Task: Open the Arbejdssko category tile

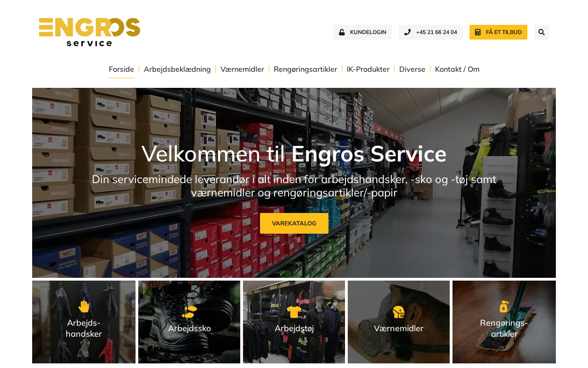Action: point(189,322)
